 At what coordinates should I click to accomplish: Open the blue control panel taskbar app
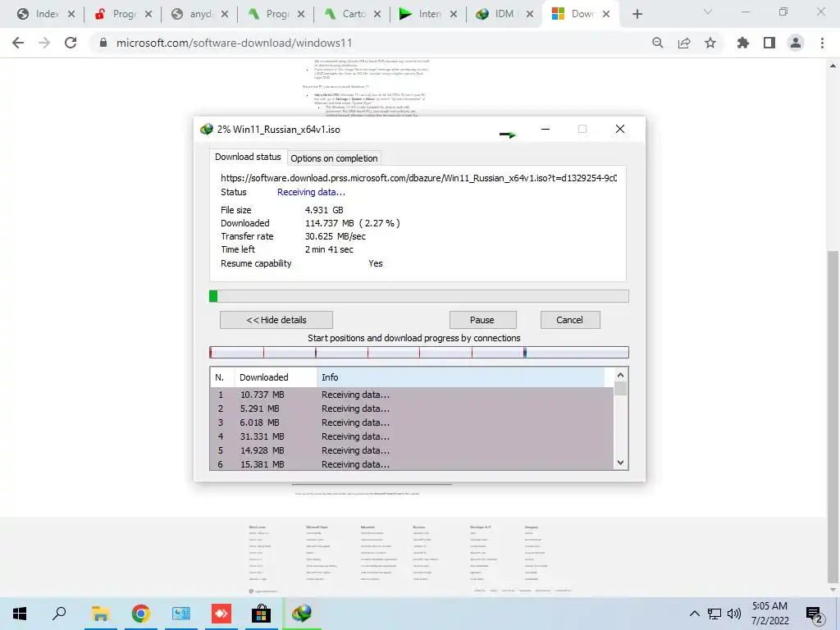coord(181,614)
